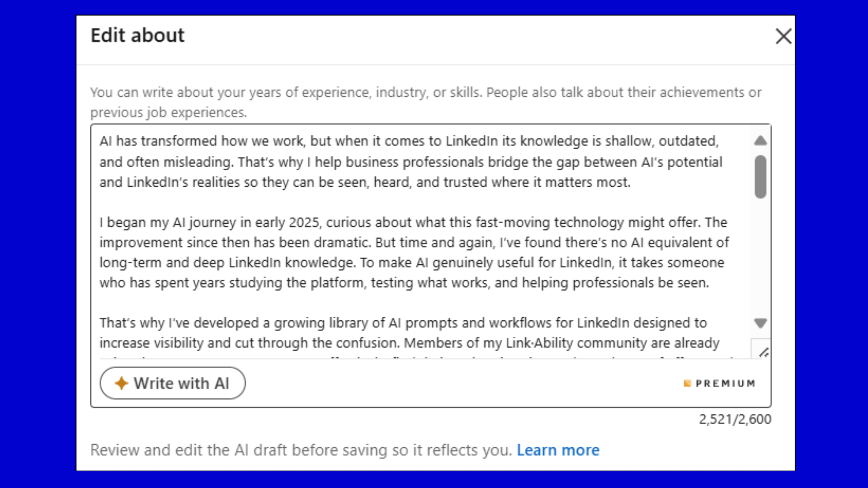This screenshot has height=488, width=868.
Task: Click inside the paragraph starting "I began my AI journey"
Action: (407, 252)
